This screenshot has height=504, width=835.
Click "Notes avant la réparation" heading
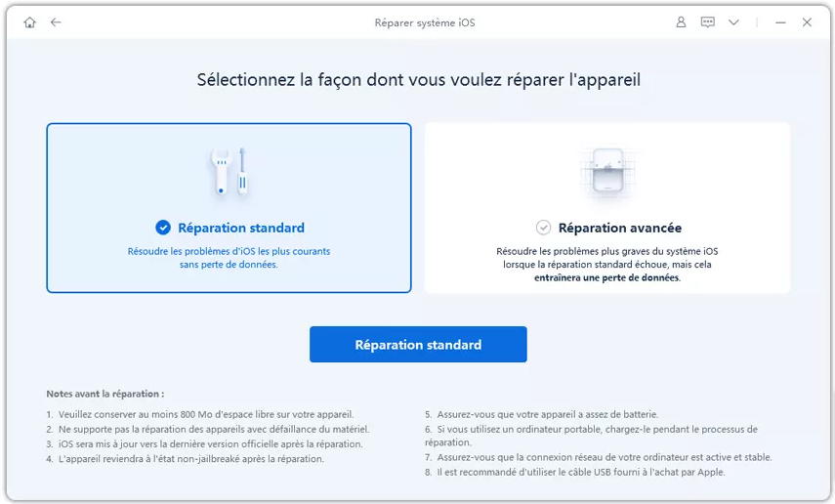pos(105,394)
